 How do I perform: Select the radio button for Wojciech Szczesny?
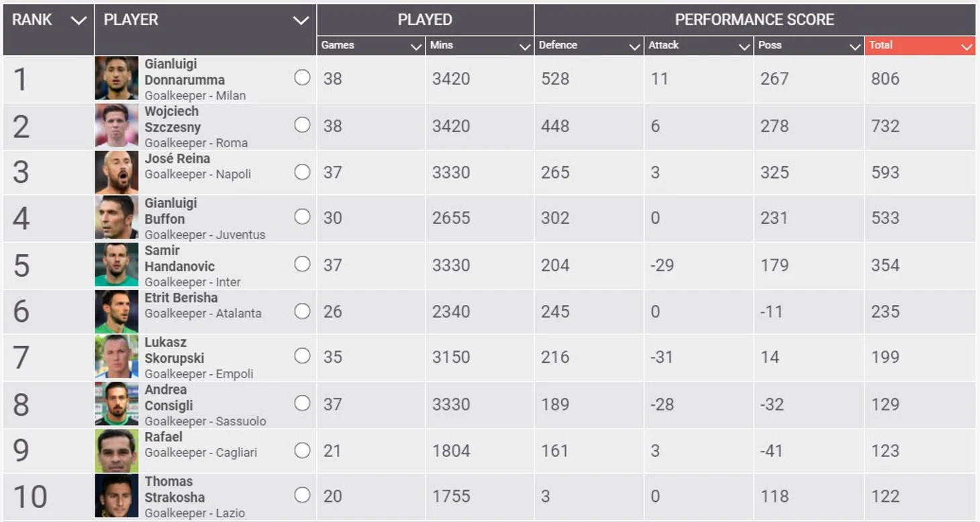[302, 125]
